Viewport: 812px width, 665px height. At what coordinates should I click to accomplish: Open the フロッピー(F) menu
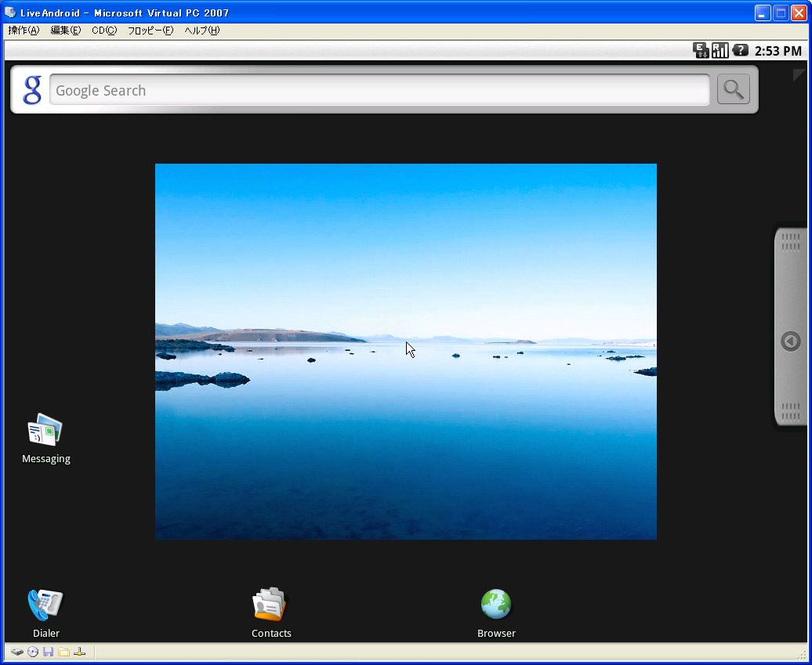(x=150, y=31)
